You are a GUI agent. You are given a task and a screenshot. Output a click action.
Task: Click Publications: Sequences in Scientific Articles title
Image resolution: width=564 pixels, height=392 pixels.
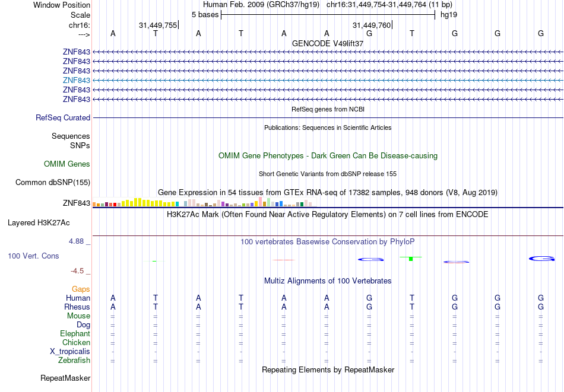(328, 128)
